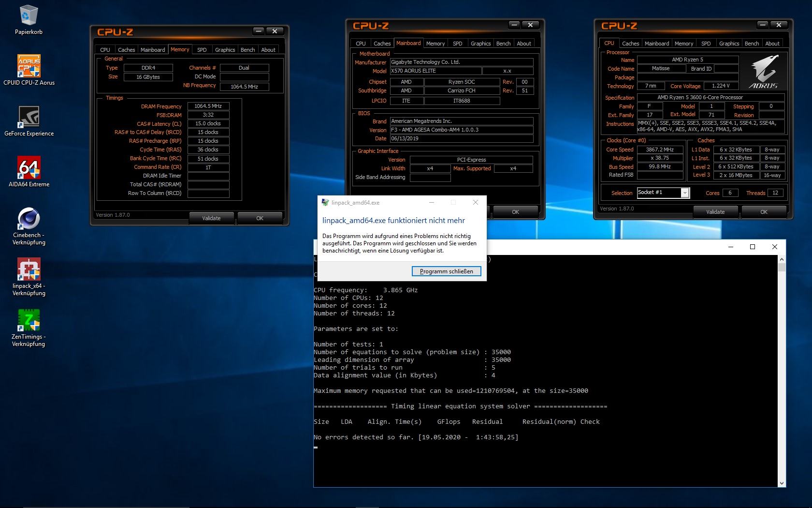Screen dimensions: 812x508
Task: Click the console scrollbar down arrow
Action: click(x=782, y=483)
